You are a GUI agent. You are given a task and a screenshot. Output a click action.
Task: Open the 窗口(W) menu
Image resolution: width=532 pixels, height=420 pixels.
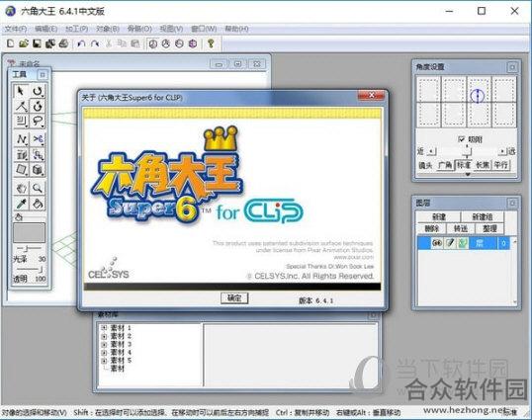tap(204, 29)
